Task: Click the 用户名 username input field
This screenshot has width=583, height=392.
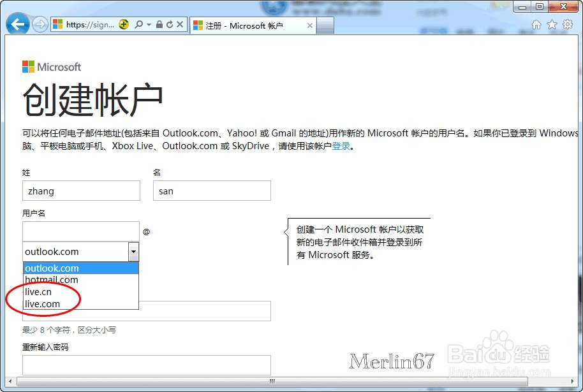Action: click(80, 231)
